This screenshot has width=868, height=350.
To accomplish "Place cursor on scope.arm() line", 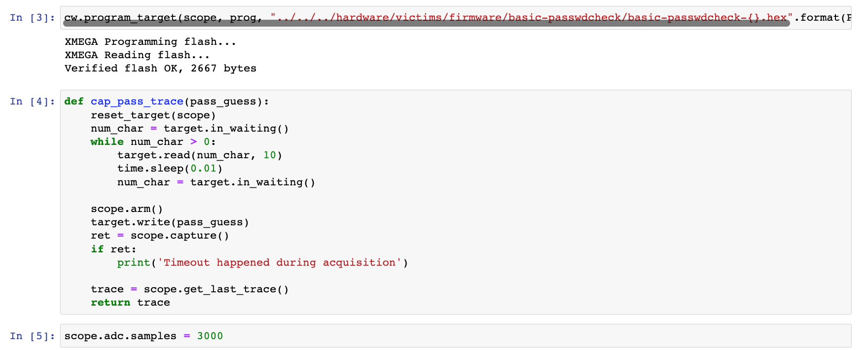I will [x=126, y=209].
